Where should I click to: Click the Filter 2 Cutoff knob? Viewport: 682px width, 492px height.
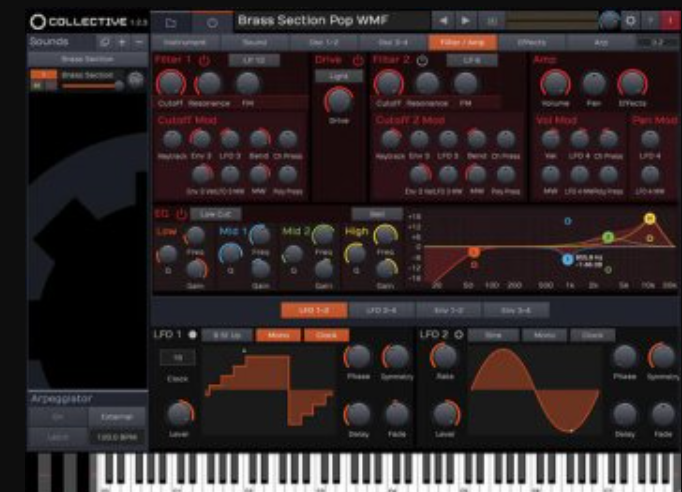coord(388,83)
